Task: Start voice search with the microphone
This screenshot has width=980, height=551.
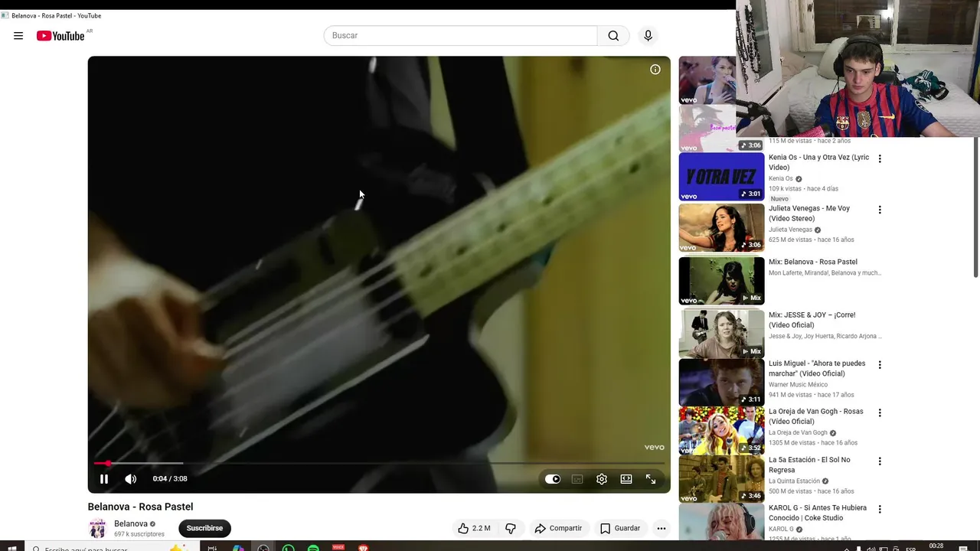Action: (648, 35)
